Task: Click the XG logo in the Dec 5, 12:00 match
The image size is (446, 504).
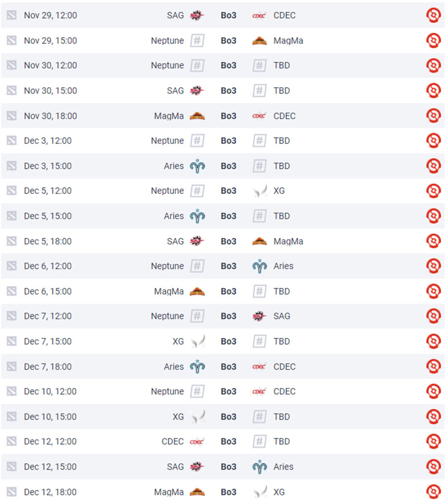Action: click(260, 190)
